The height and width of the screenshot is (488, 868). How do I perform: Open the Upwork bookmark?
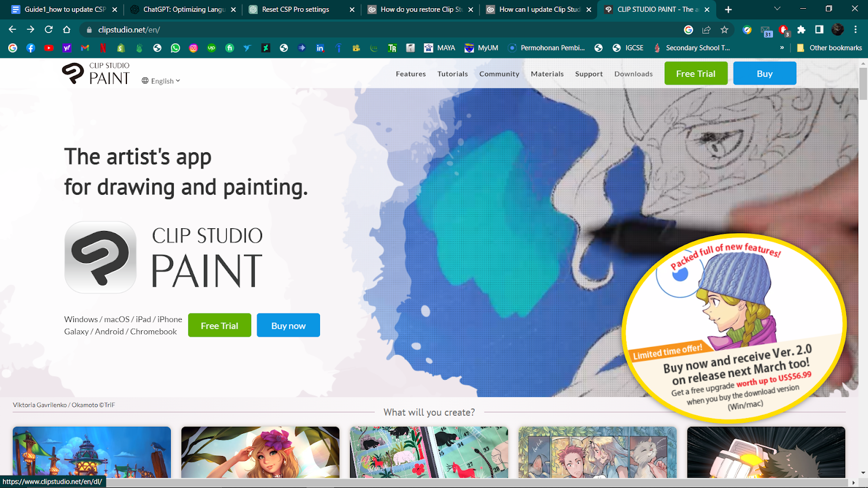point(212,48)
